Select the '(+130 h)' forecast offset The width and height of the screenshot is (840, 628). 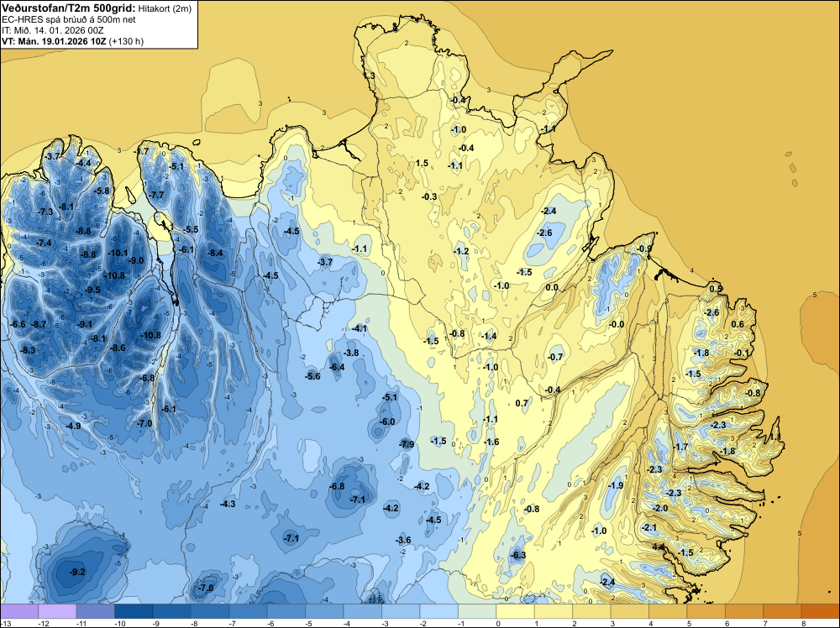pyautogui.click(x=126, y=41)
